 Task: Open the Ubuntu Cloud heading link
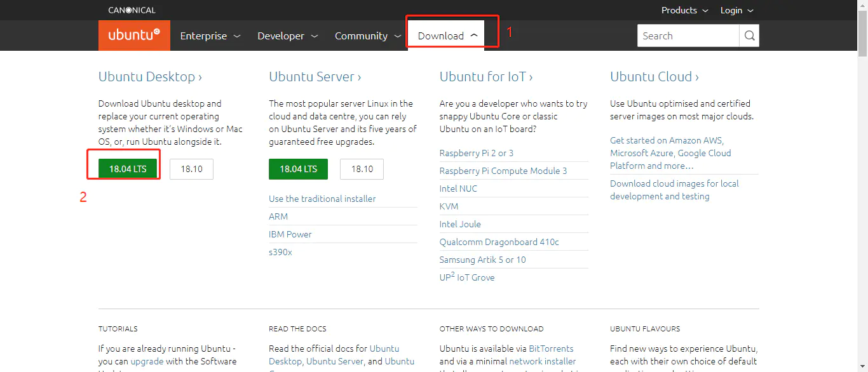click(654, 77)
